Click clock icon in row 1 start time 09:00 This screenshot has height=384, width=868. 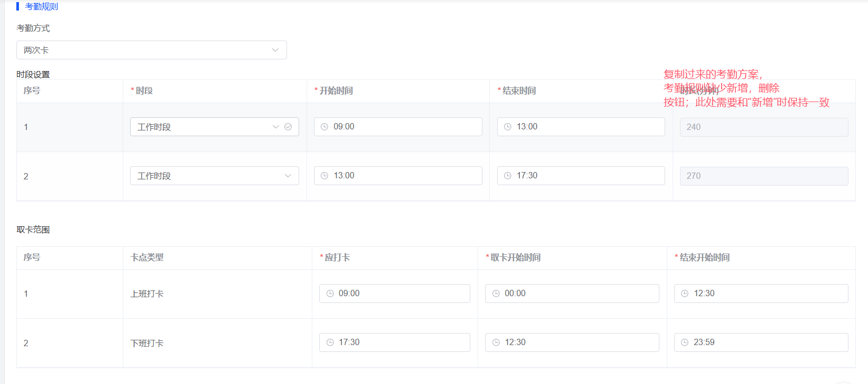pos(324,127)
